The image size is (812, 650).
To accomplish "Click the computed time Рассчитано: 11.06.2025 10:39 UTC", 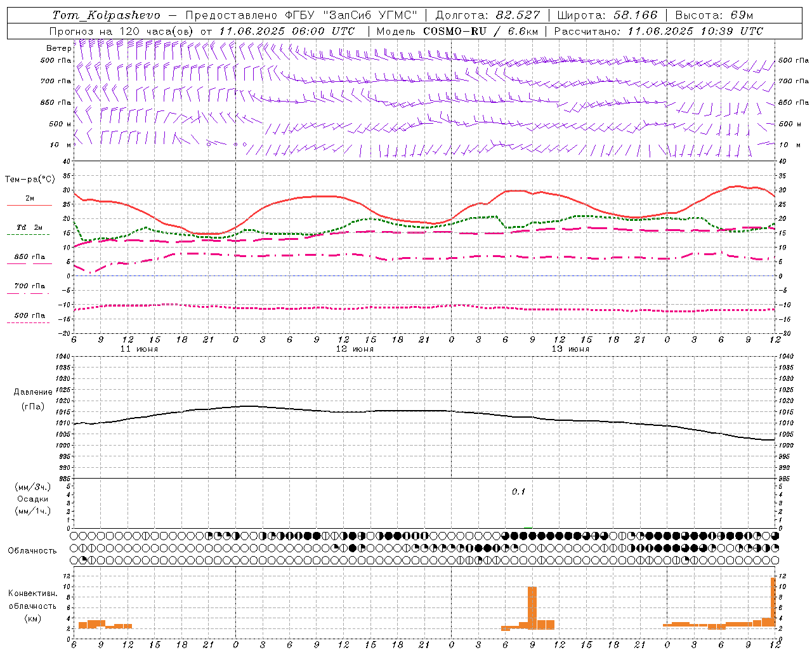I will 658,31.
